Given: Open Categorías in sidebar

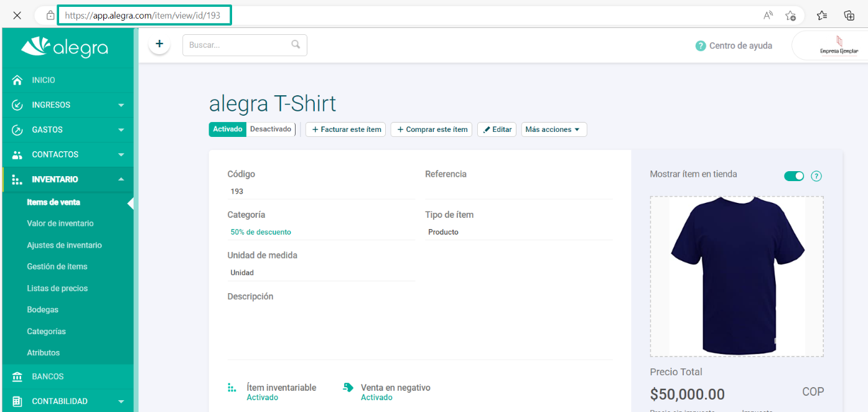Looking at the screenshot, I should (x=46, y=332).
